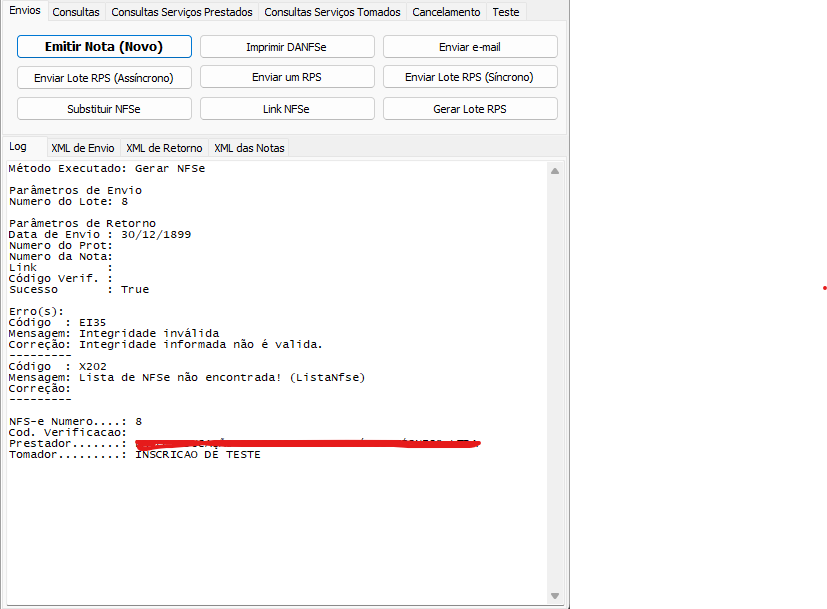Click the error code 'EI35' line
This screenshot has height=609, width=827.
57,322
